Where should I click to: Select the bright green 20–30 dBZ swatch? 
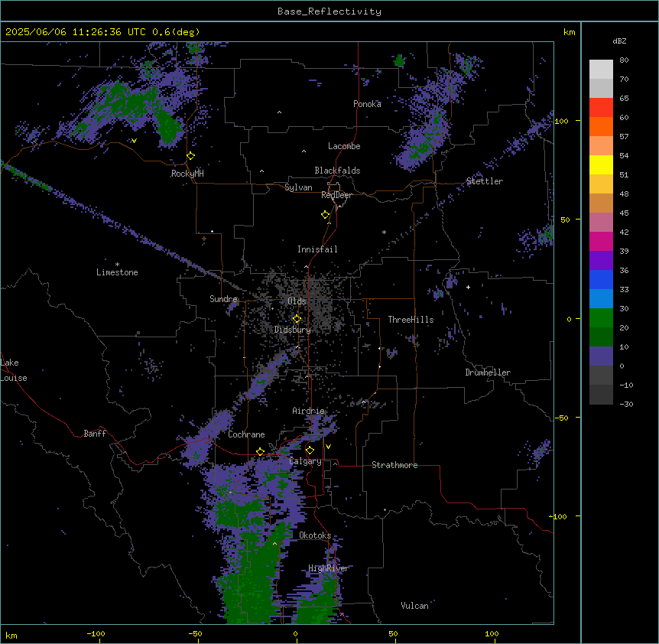point(601,318)
